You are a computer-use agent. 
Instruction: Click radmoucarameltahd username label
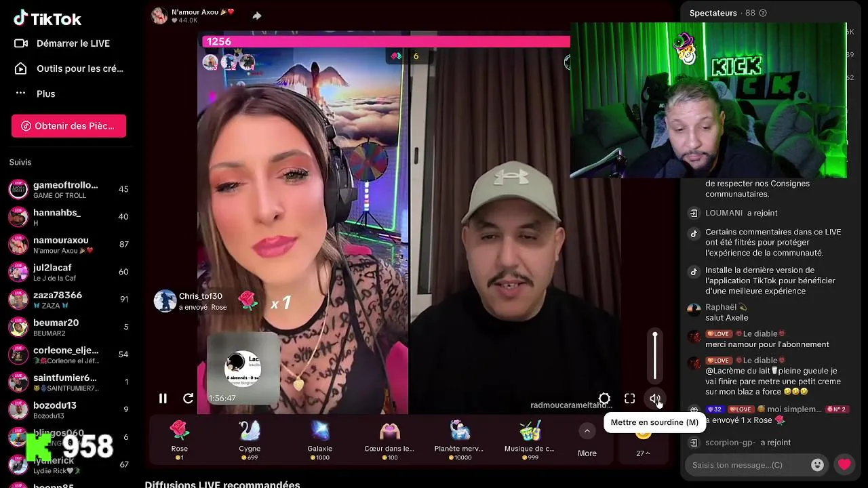coord(571,405)
